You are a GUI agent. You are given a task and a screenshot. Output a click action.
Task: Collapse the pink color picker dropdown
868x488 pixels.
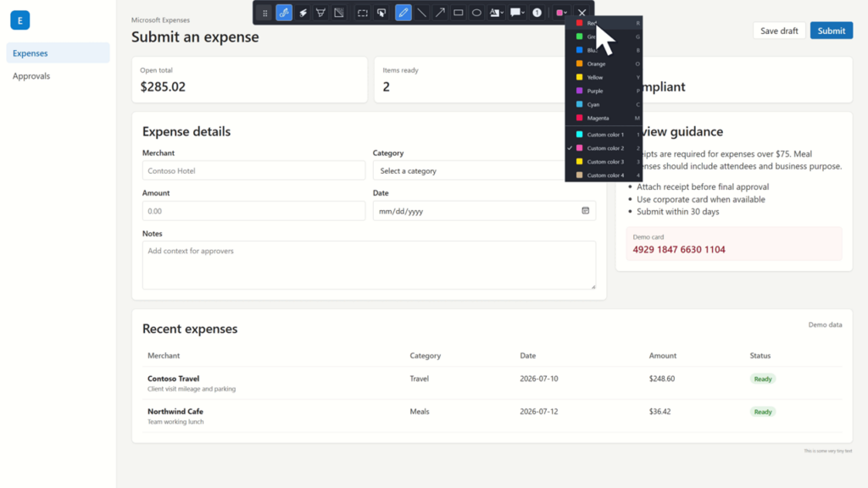tap(561, 13)
